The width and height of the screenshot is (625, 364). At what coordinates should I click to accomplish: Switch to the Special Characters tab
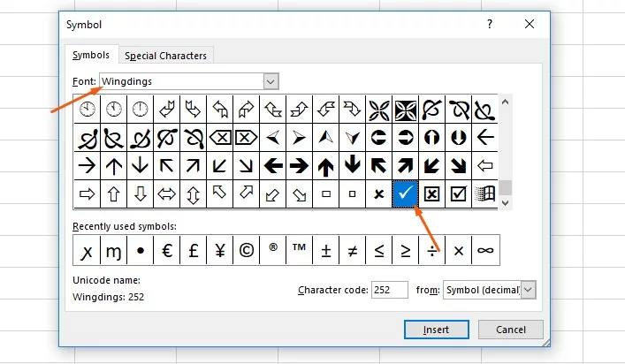(165, 56)
